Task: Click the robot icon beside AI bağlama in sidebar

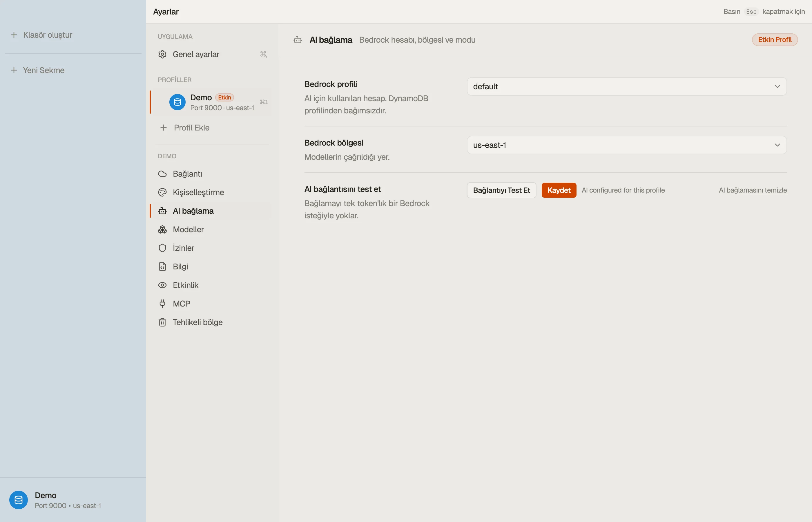Action: coord(162,211)
